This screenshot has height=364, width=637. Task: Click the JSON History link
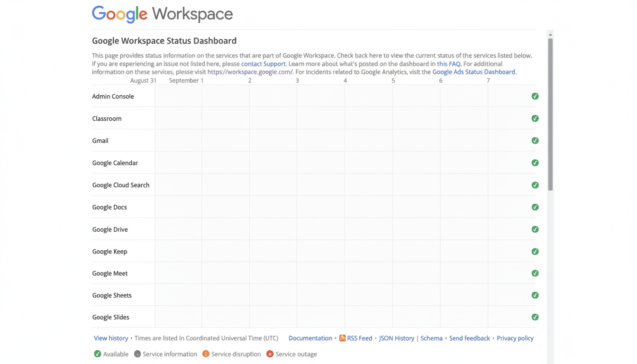[x=396, y=338]
